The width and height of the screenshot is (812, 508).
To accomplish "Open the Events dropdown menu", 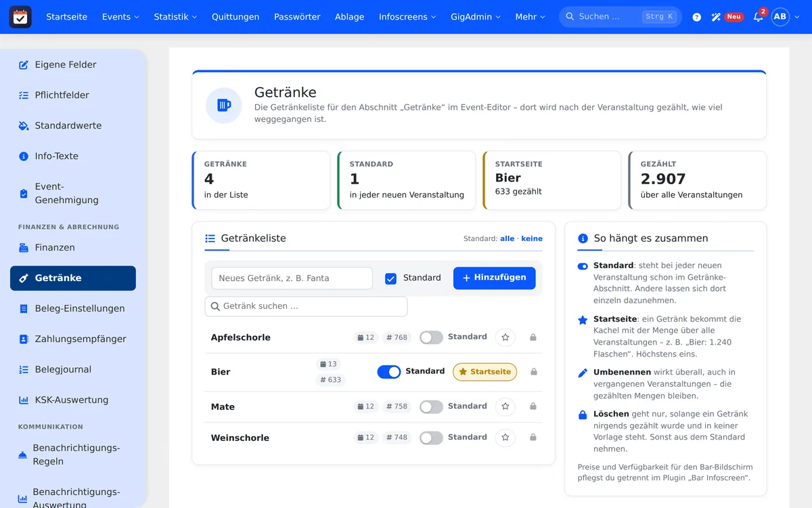I will click(x=120, y=17).
